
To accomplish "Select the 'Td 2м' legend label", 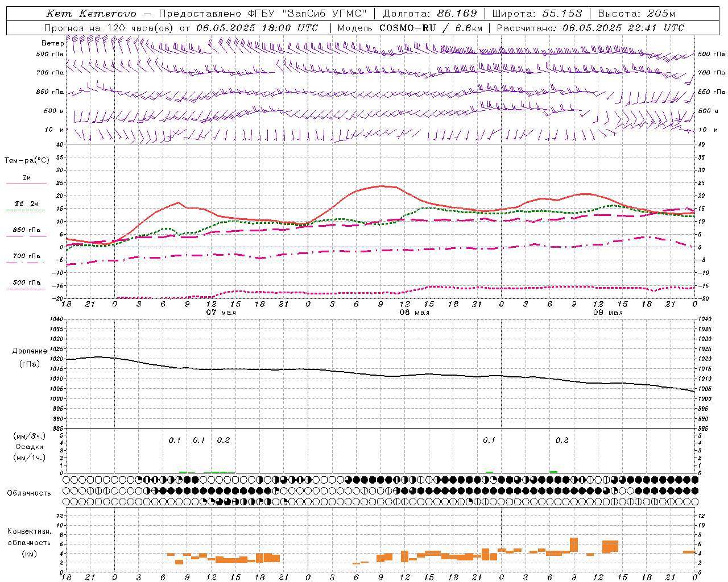I will (26, 203).
